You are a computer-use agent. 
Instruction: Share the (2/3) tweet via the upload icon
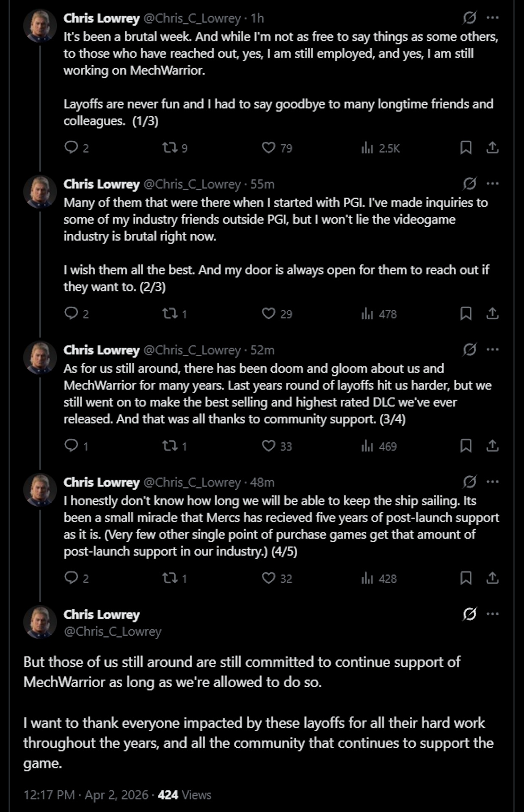coord(492,313)
